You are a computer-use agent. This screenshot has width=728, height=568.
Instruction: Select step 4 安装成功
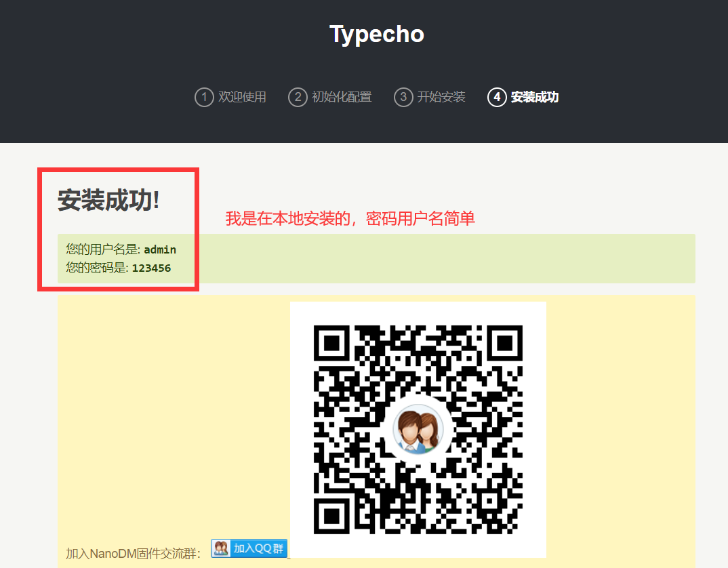point(523,97)
